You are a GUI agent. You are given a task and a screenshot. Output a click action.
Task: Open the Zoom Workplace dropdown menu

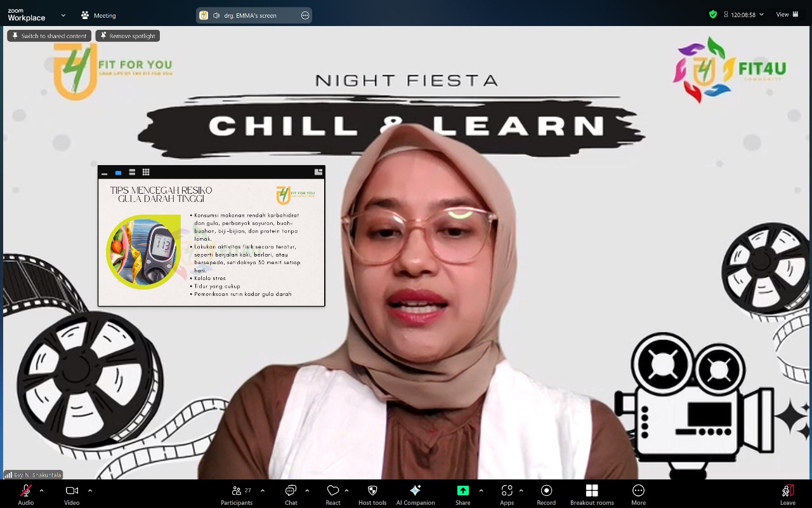[x=63, y=15]
